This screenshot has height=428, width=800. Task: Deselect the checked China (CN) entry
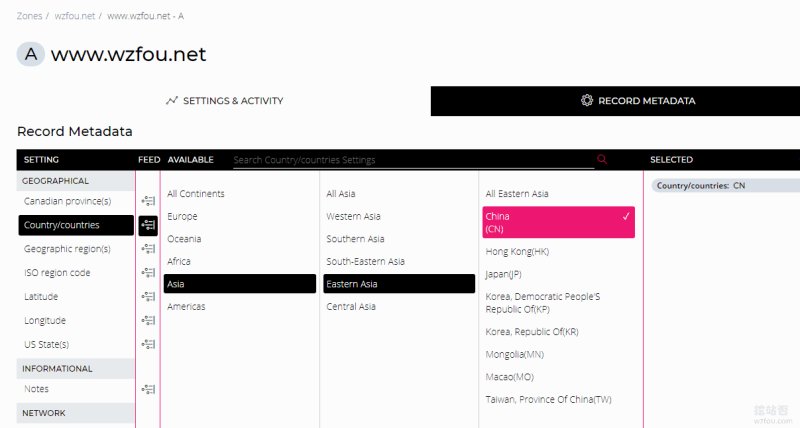tap(559, 222)
